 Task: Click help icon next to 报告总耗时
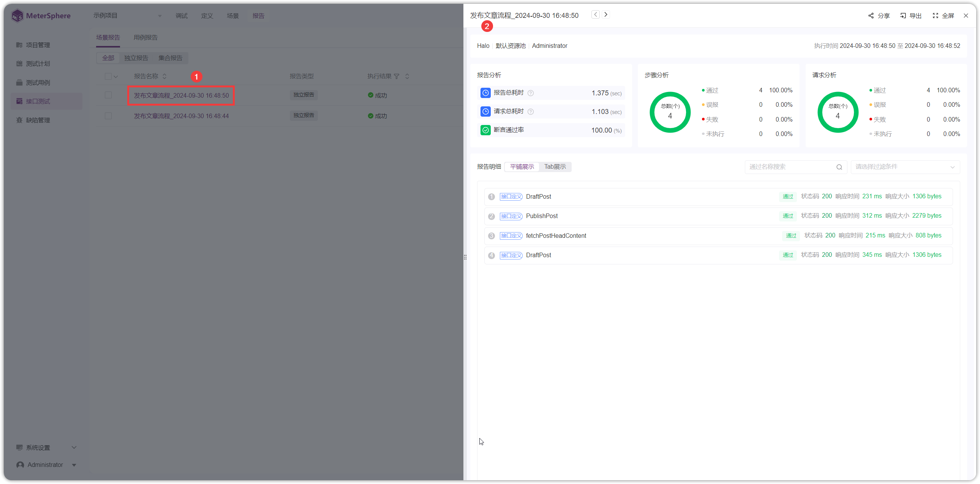[531, 93]
